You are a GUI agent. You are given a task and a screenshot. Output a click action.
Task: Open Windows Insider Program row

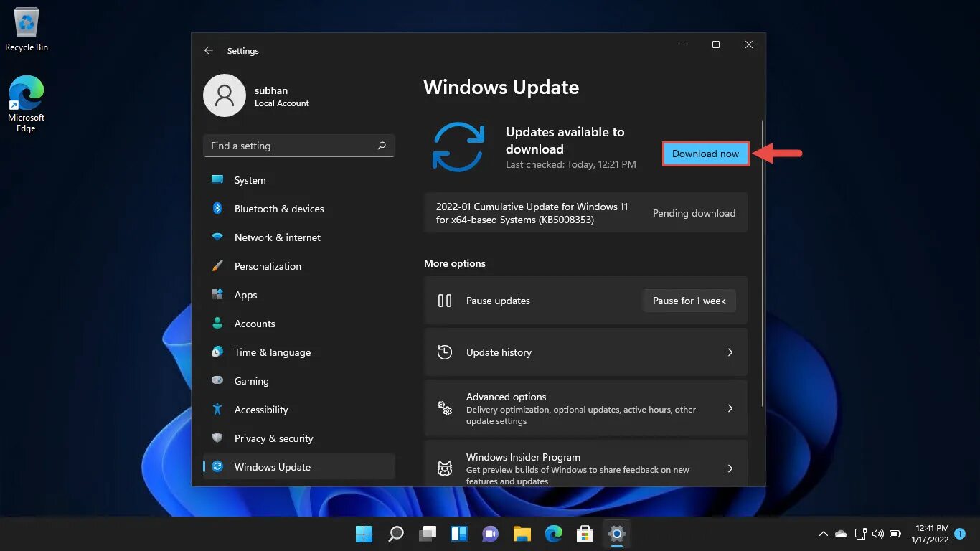585,464
